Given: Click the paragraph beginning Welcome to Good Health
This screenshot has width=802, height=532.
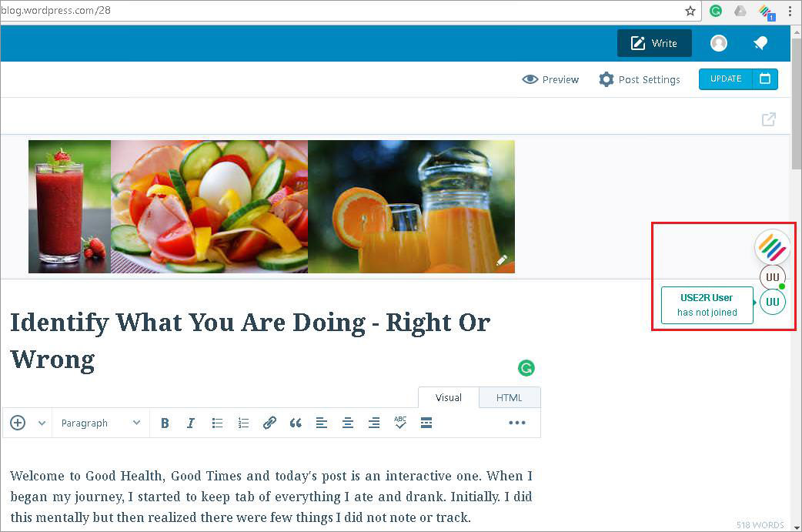Looking at the screenshot, I should coord(271,496).
